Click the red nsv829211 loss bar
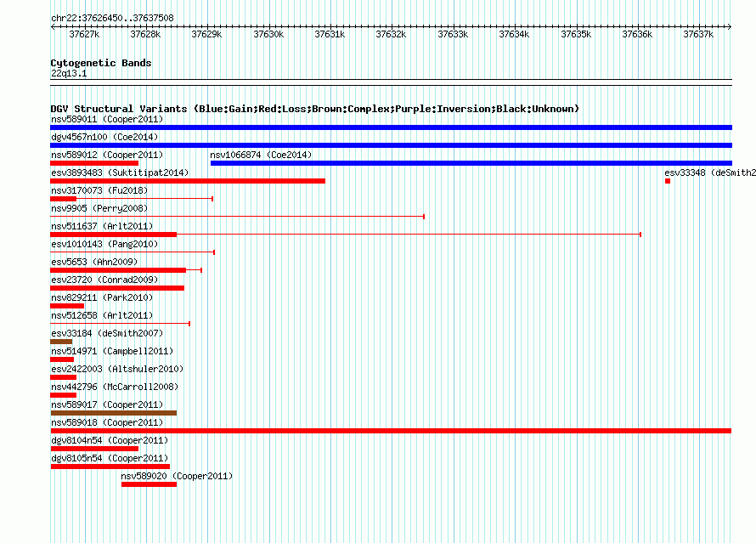 [67, 306]
